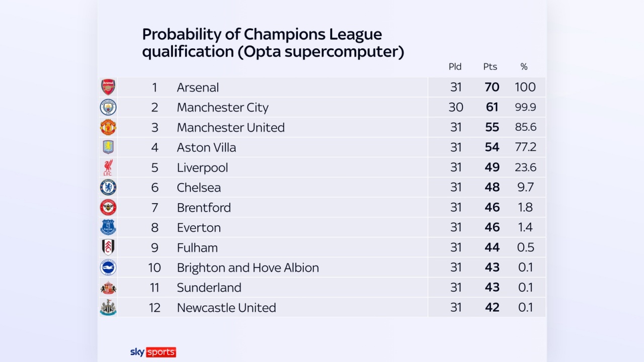Click the Brentford bee crest

coord(108,207)
